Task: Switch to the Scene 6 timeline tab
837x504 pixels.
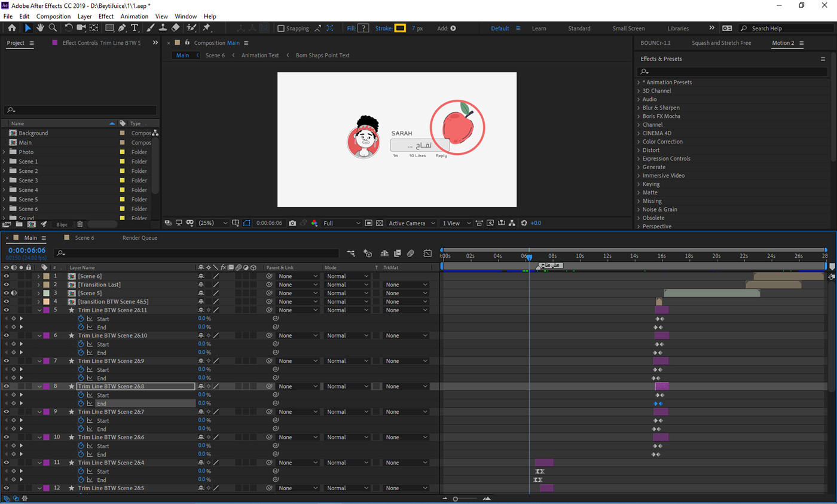Action: tap(84, 238)
